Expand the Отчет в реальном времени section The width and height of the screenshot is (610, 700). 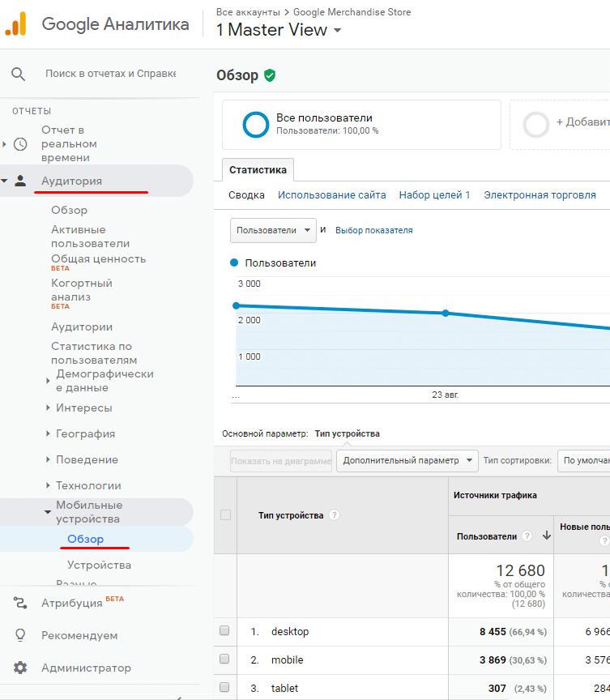[5, 143]
